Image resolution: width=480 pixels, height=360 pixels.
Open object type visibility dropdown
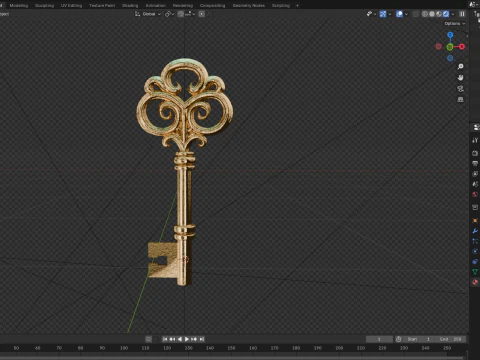(371, 14)
